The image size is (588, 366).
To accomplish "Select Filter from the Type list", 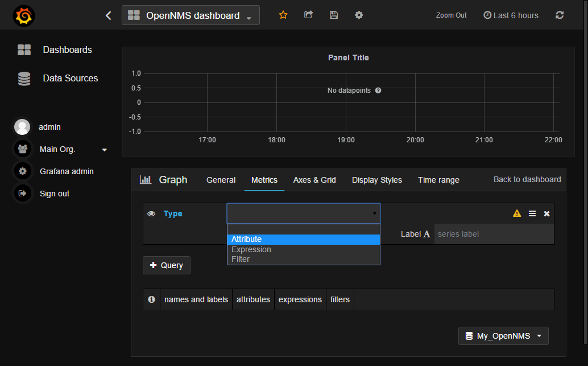I will pyautogui.click(x=303, y=259).
